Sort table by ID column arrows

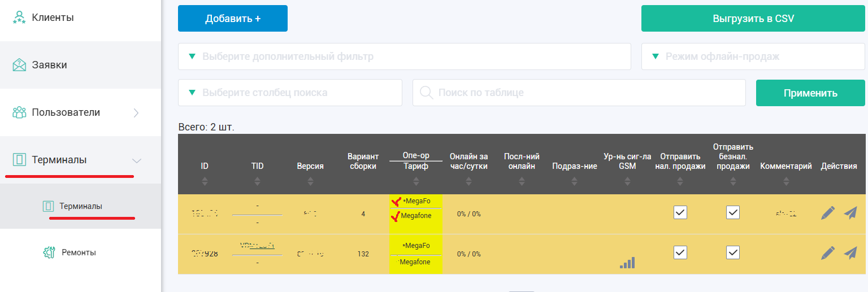pos(205,181)
